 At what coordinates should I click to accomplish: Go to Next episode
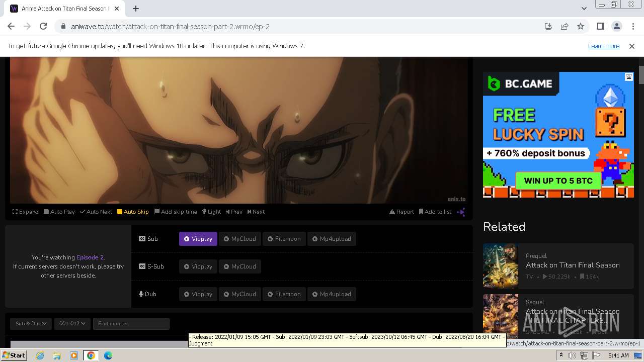pos(256,212)
